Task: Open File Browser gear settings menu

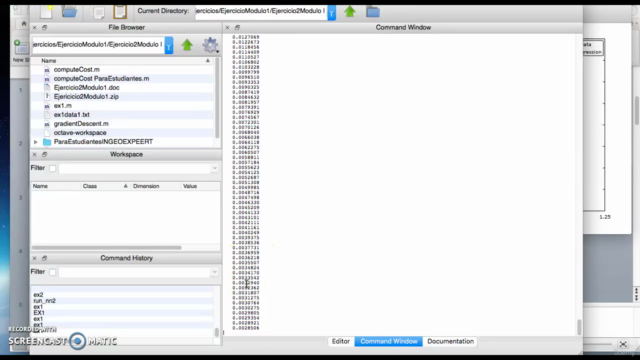Action: point(211,45)
